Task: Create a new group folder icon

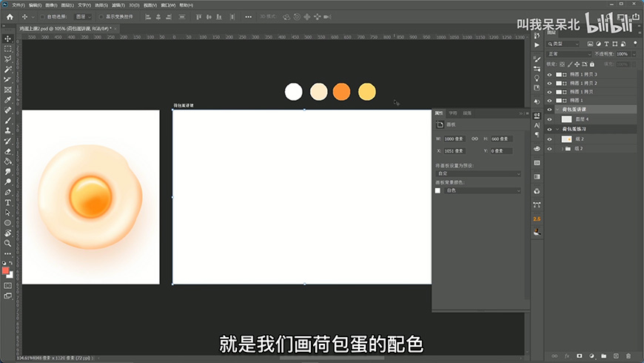Action: 603,356
